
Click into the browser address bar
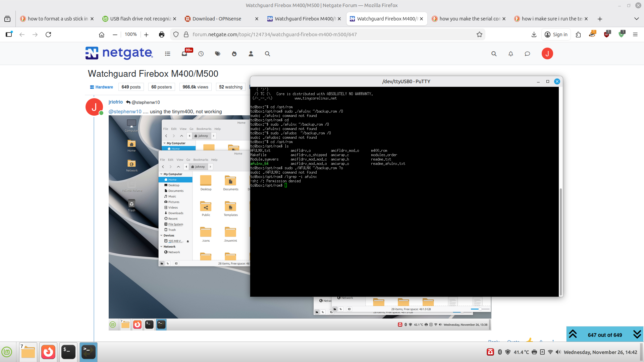[x=302, y=34]
